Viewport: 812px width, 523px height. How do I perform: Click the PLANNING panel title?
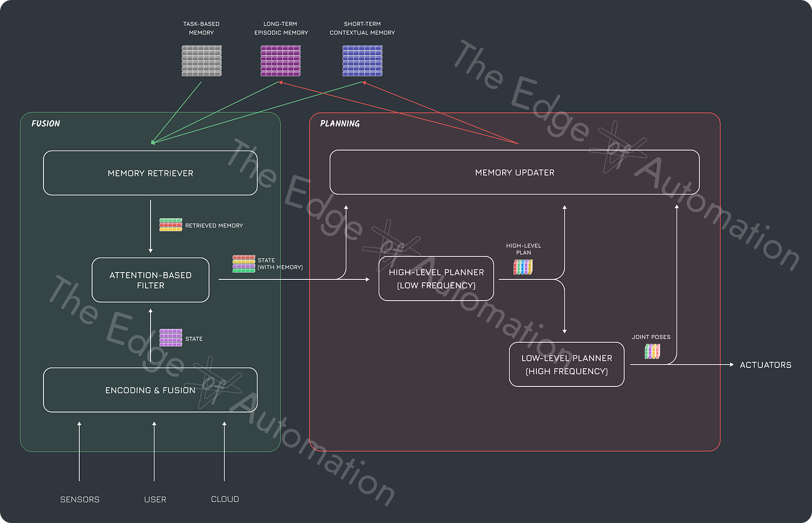coord(340,123)
